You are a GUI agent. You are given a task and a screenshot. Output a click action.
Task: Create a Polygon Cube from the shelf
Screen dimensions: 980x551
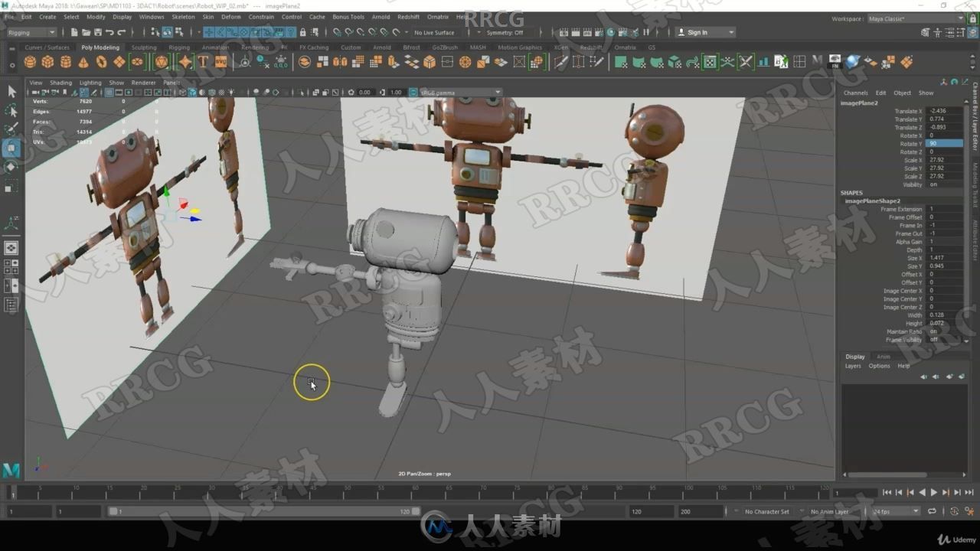(47, 62)
